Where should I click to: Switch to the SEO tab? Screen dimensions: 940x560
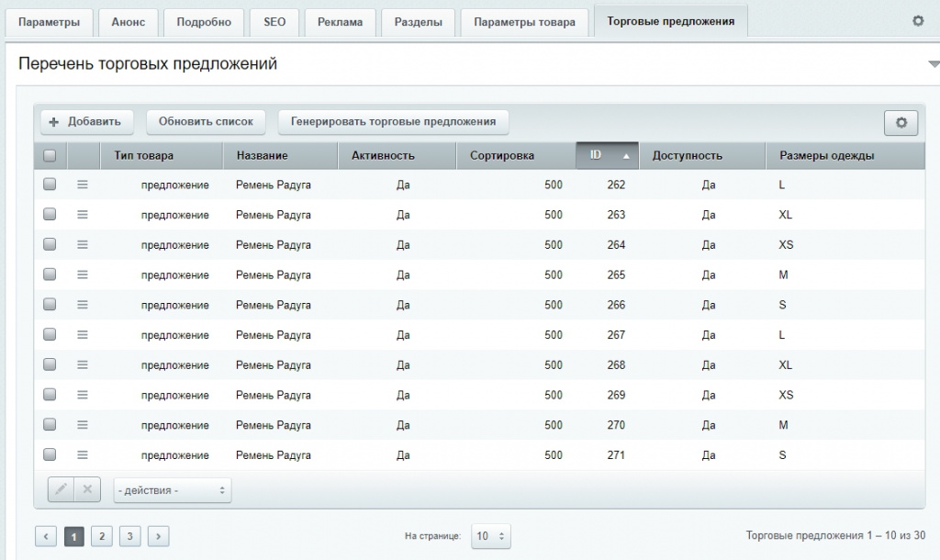click(x=274, y=23)
